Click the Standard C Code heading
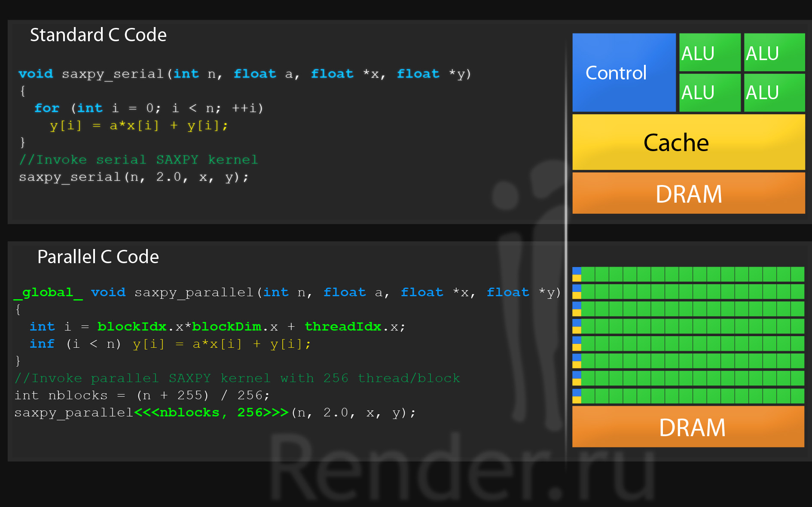The image size is (812, 507). [98, 35]
